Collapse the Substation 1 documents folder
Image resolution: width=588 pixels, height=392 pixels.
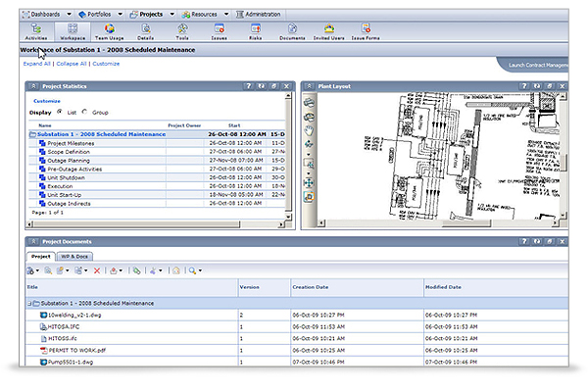(x=30, y=303)
